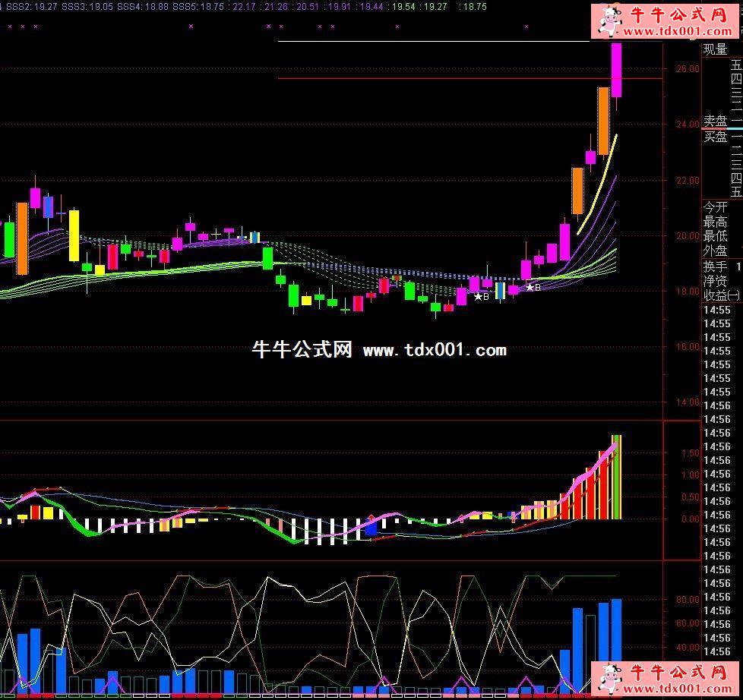The image size is (743, 700).
Task: Click the 1.50 label on the middle indicator axis
Action: point(691,453)
